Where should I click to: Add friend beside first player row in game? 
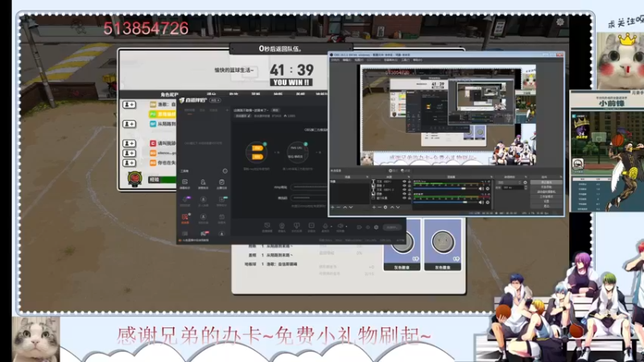129,105
